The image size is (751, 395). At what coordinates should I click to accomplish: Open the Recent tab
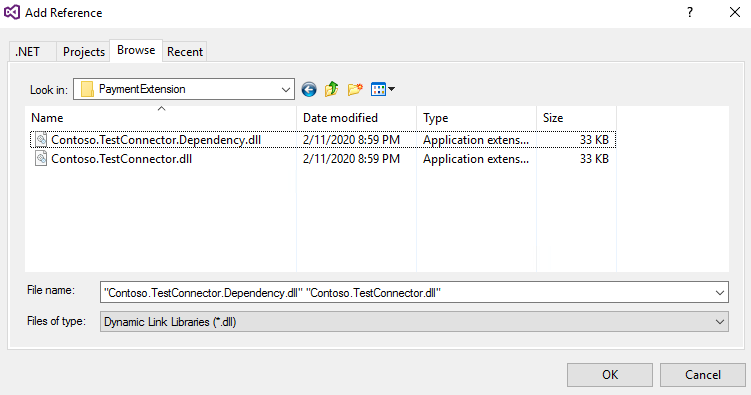[x=185, y=52]
